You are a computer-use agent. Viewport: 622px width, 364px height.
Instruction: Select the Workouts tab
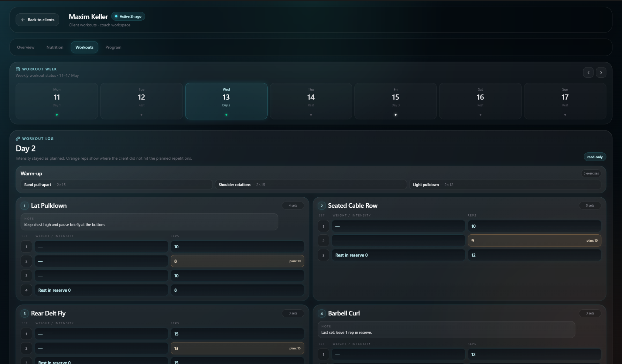point(84,47)
